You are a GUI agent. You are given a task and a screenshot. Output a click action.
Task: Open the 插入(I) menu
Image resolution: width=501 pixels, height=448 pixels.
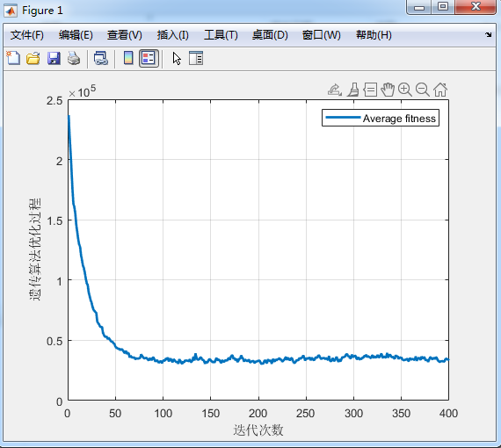click(172, 35)
